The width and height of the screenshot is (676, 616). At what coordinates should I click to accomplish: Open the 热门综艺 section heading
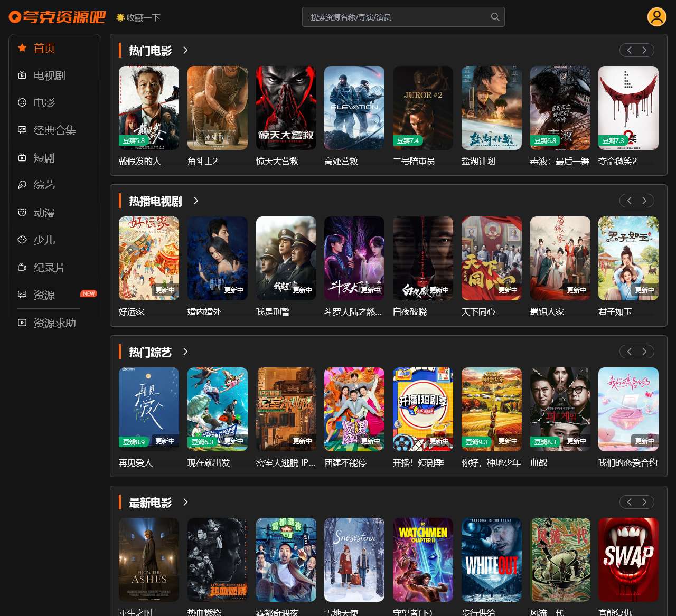(151, 352)
